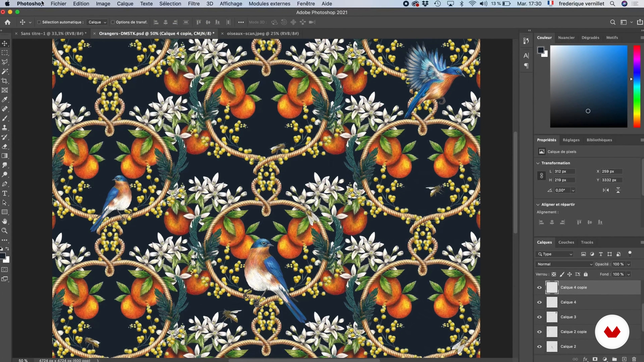Open the Calque auto-select dropdown

pyautogui.click(x=97, y=22)
